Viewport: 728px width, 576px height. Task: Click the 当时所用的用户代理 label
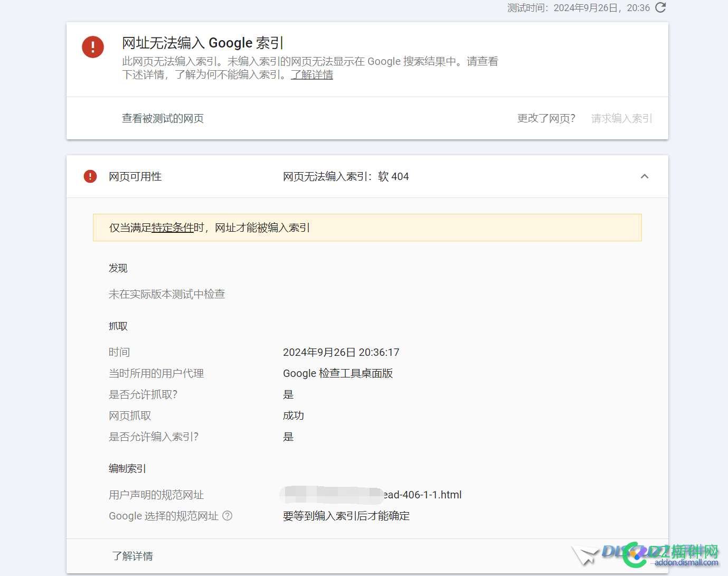(x=156, y=373)
